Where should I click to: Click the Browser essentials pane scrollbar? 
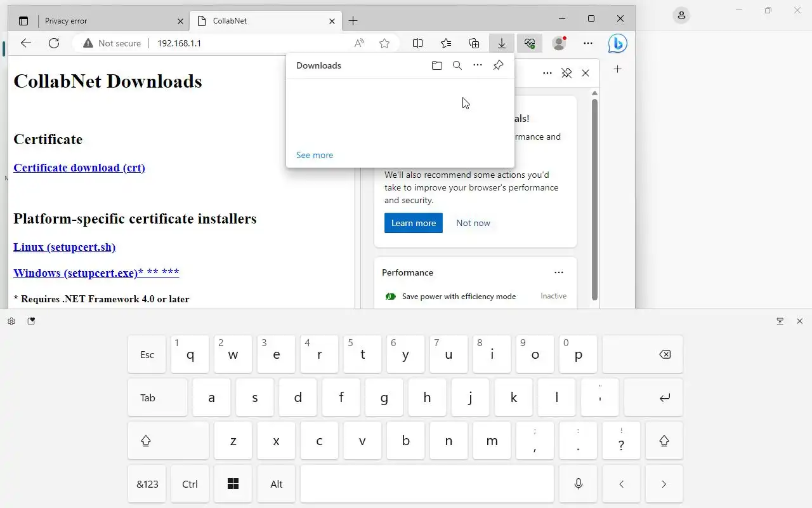click(x=594, y=199)
